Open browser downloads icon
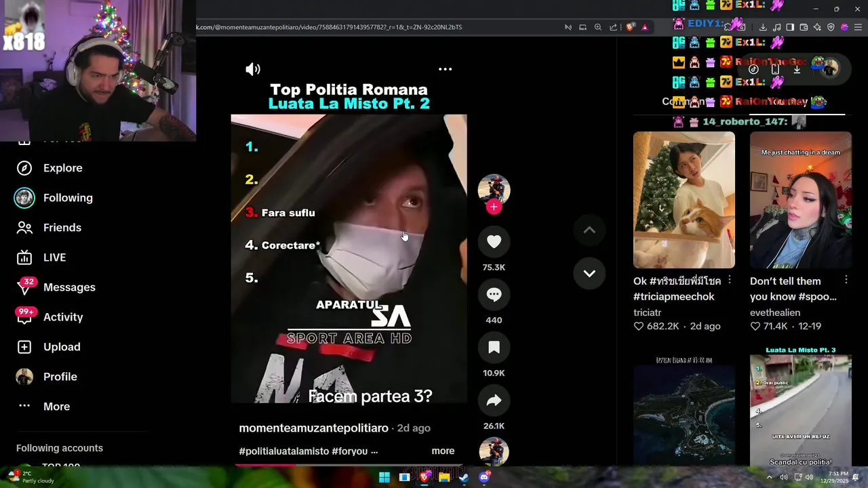Viewport: 868px width, 488px height. tap(763, 27)
